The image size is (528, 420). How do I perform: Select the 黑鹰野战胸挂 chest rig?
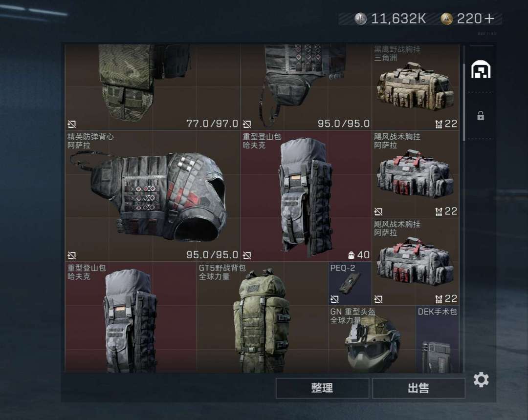click(416, 87)
